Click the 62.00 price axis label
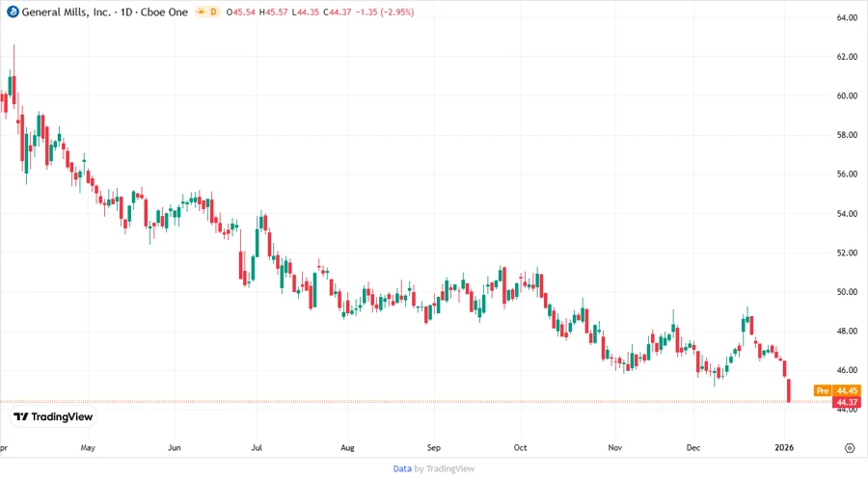 (x=847, y=57)
